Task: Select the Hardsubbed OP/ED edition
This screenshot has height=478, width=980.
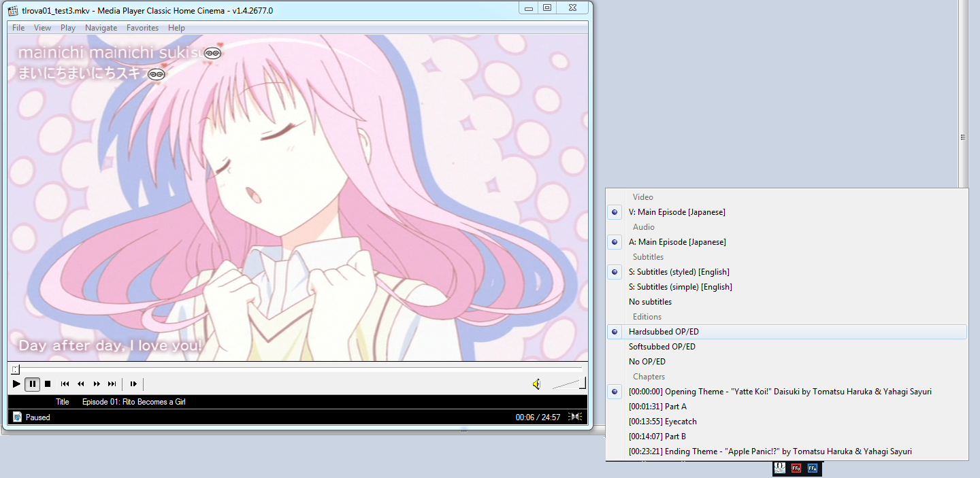Action: click(x=787, y=332)
